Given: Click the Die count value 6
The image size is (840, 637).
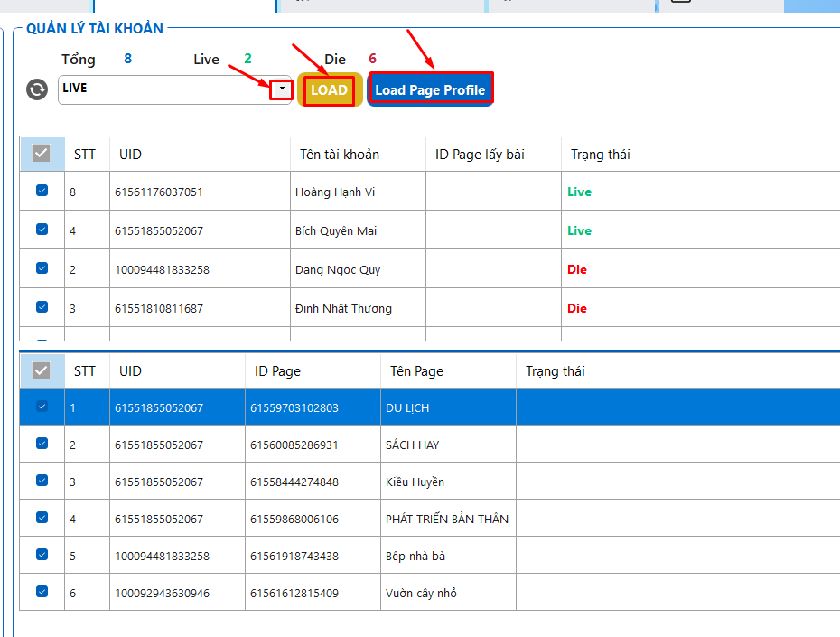Looking at the screenshot, I should click(372, 59).
